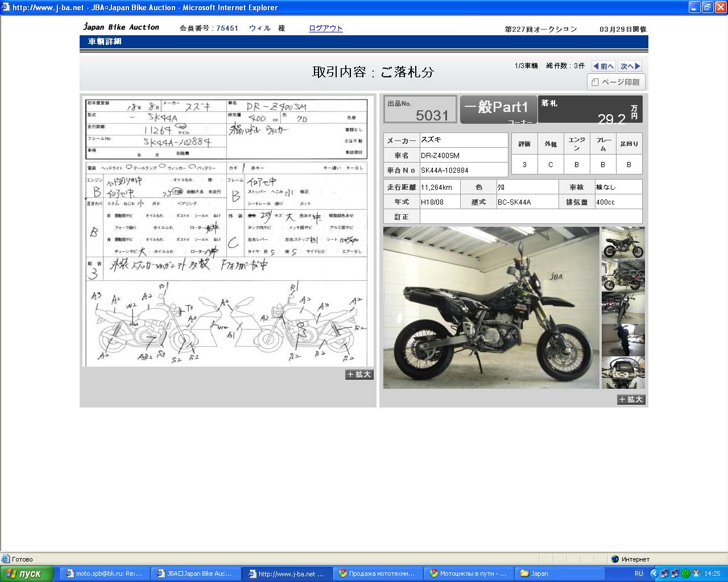The width and height of the screenshot is (728, 582).
Task: Select fourth thumbnail showing bike rear
Action: pos(623,340)
